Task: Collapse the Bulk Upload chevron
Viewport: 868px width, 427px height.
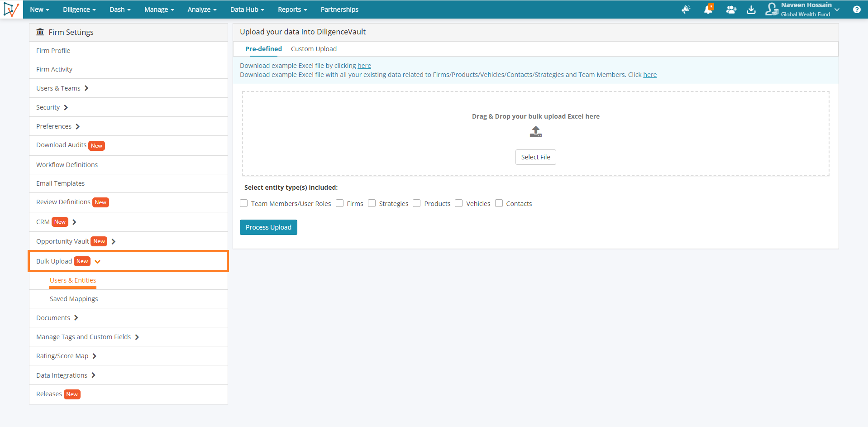Action: tap(98, 262)
